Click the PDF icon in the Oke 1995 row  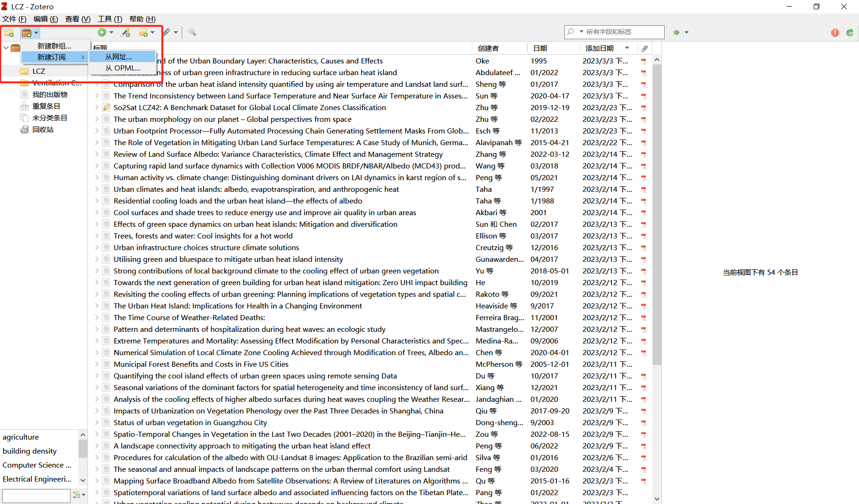point(644,61)
